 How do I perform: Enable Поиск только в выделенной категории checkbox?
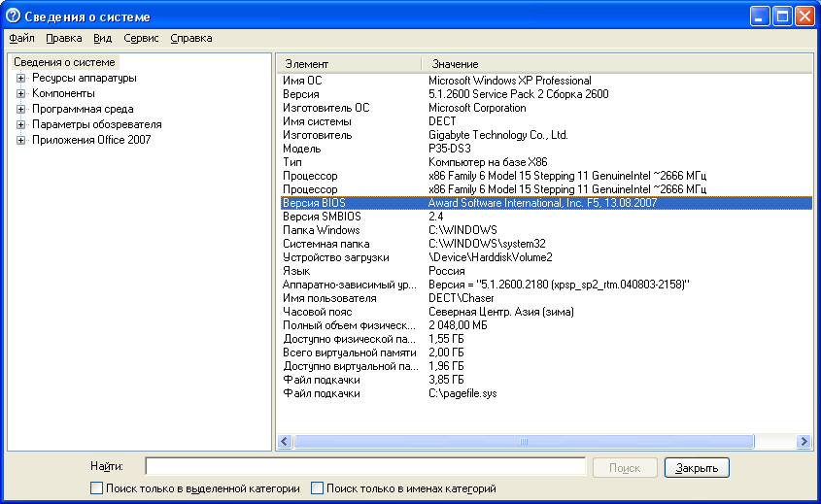coord(96,488)
